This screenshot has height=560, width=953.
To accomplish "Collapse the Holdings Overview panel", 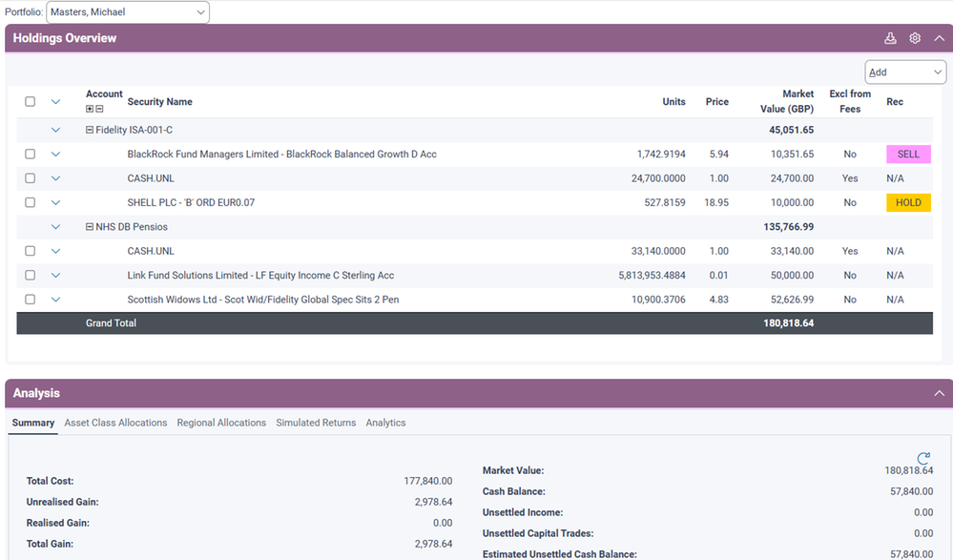I will pyautogui.click(x=939, y=38).
